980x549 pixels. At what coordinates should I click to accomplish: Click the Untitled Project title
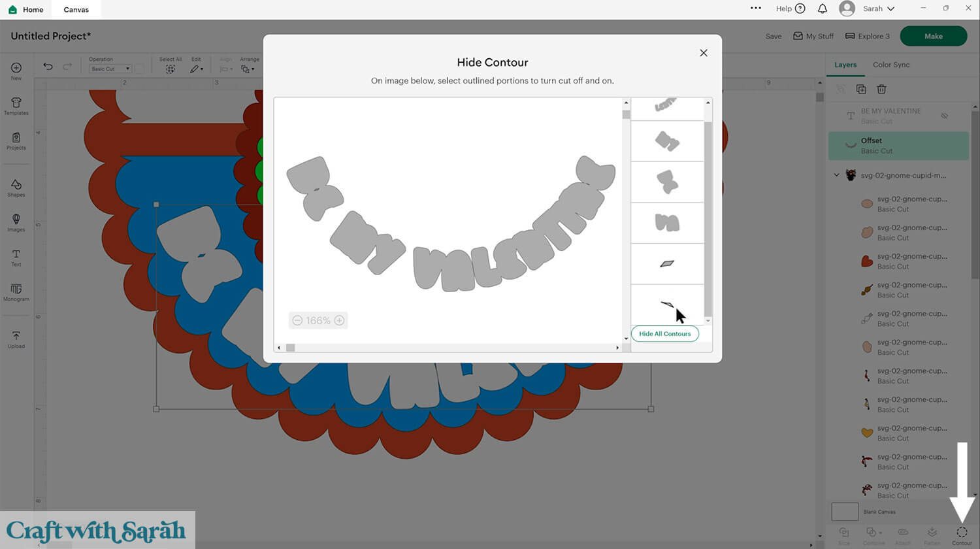pyautogui.click(x=51, y=36)
